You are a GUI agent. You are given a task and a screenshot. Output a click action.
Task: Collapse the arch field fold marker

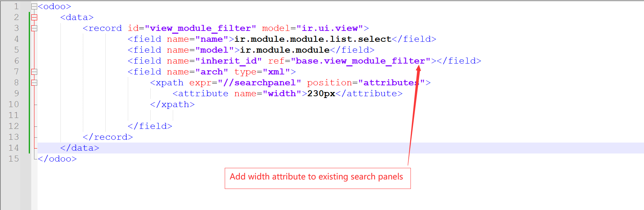pyautogui.click(x=34, y=72)
